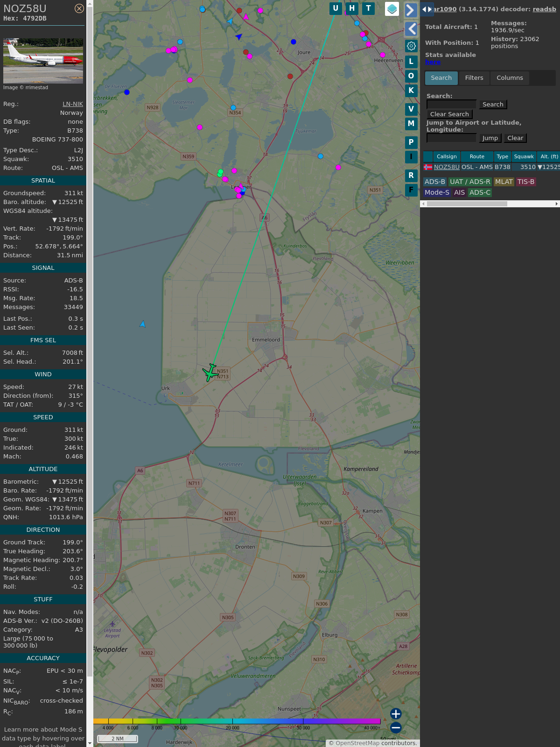This screenshot has height=747, width=560.
Task: Click the SIGNAL section header
Action: 43,268
